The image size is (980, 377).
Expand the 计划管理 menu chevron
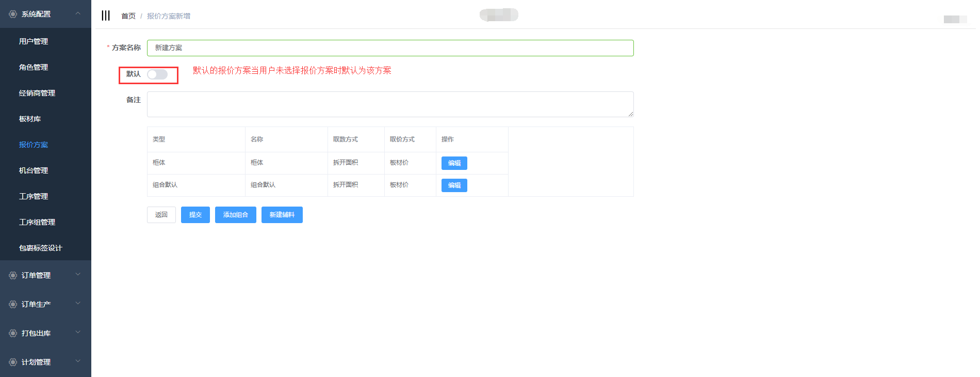[78, 362]
